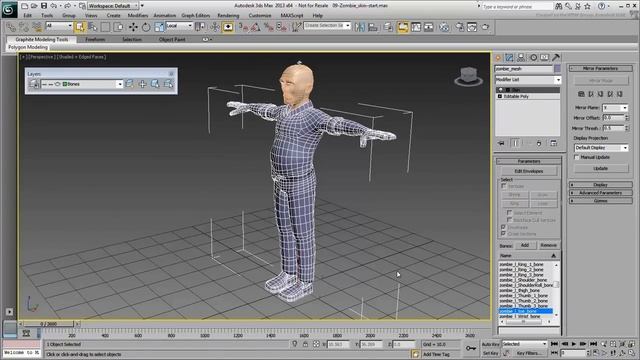
Task: Open the Hierarchy command panel tab
Action: click(x=521, y=58)
